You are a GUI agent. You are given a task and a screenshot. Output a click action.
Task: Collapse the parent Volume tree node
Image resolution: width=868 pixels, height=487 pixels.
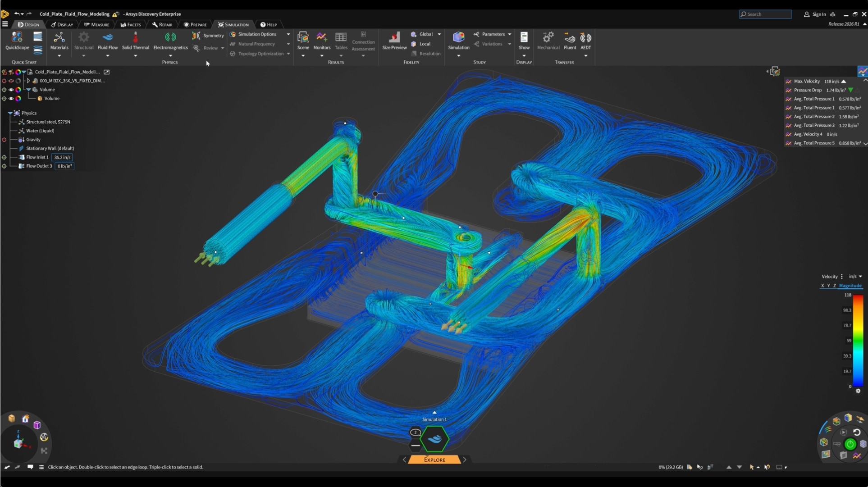pyautogui.click(x=28, y=90)
